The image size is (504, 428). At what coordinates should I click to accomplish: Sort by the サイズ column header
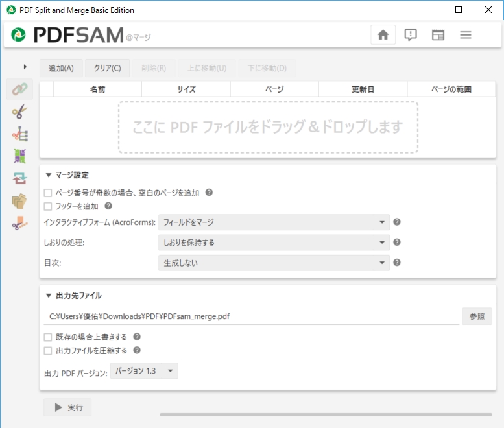[x=186, y=89]
